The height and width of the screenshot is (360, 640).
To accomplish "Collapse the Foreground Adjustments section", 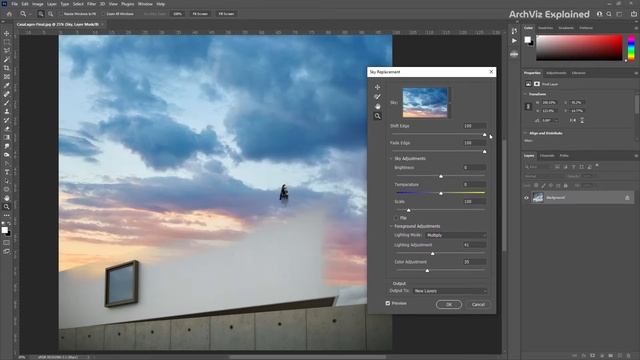I will coord(391,226).
